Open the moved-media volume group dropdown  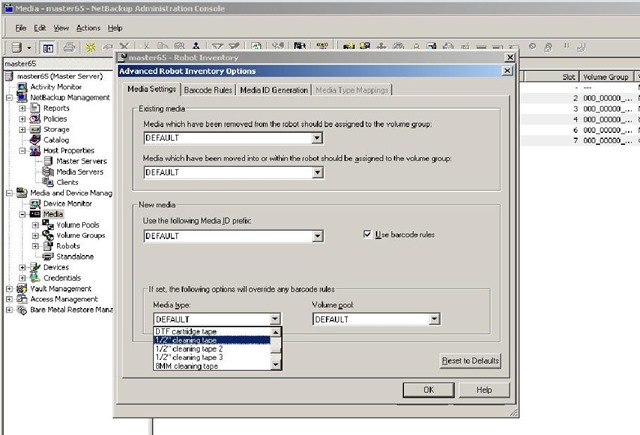[317, 172]
